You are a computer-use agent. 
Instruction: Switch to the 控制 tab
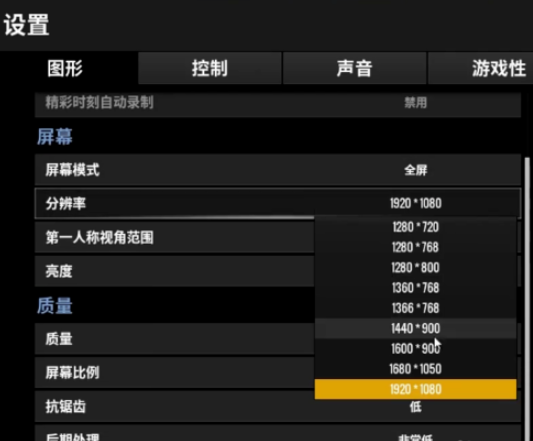[x=210, y=68]
